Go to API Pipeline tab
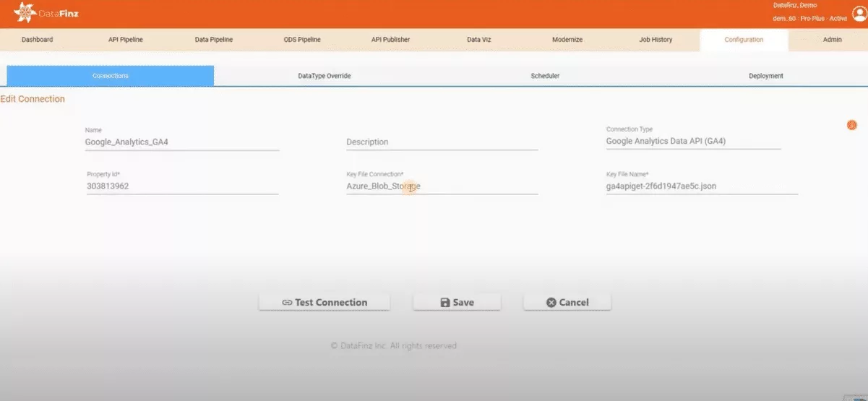 [126, 40]
